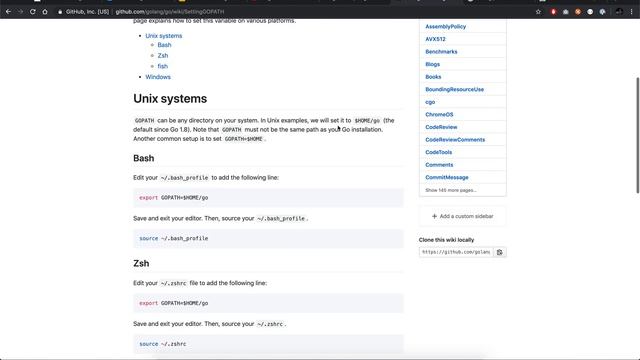Click the page vertical scrollbar thumb
The image size is (640, 360).
click(638, 135)
